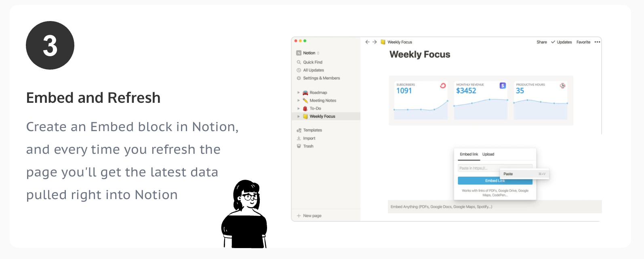Switch to the Upload tab
The height and width of the screenshot is (259, 644).
click(488, 154)
